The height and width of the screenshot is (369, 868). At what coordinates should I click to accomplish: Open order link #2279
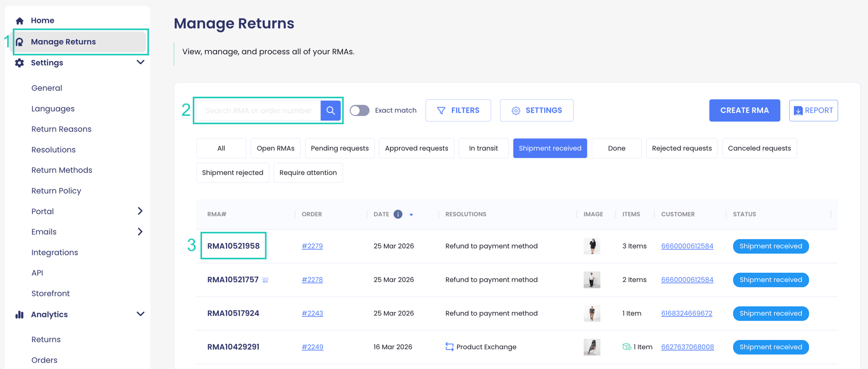pos(312,246)
